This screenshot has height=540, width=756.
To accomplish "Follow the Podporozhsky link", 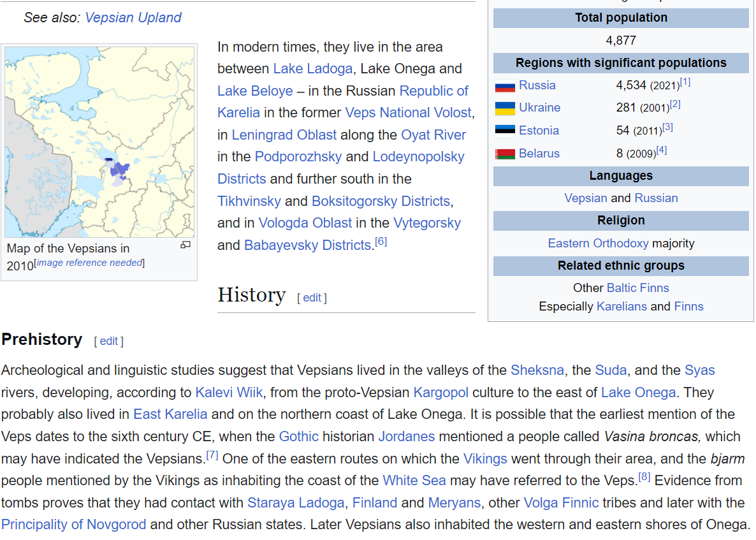I will (298, 156).
